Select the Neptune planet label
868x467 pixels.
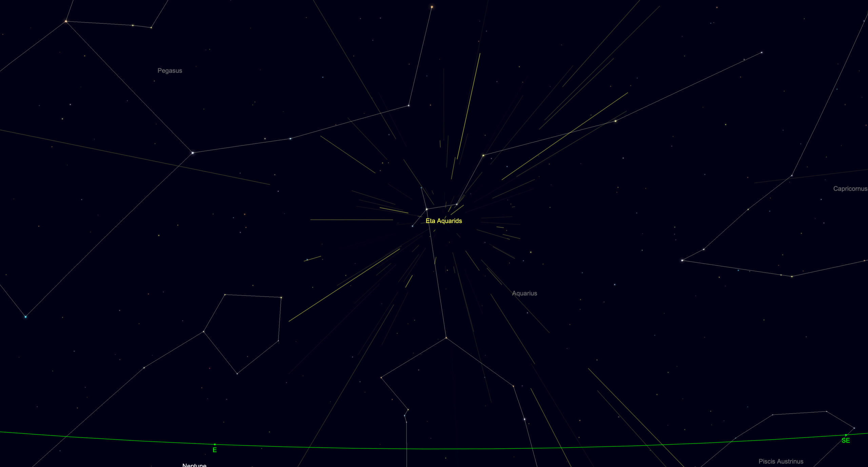click(x=194, y=465)
